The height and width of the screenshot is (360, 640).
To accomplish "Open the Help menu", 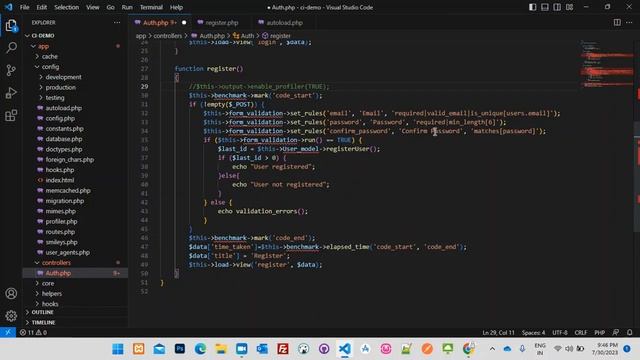I will coord(176,7).
